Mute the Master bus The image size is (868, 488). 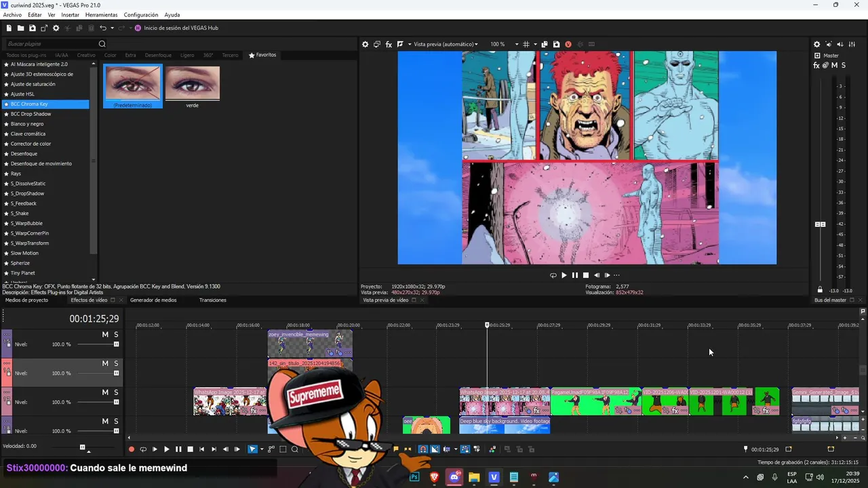(834, 66)
